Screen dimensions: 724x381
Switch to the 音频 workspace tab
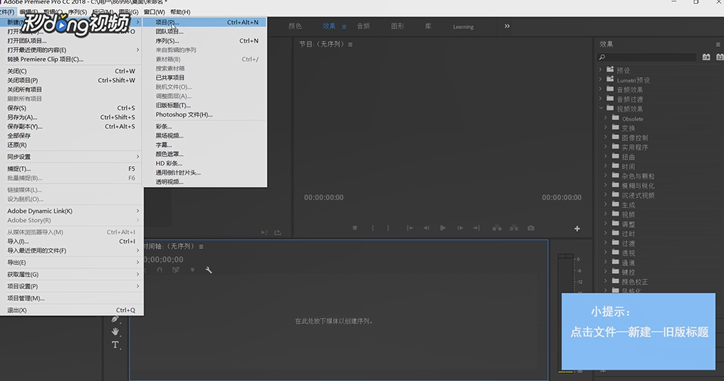[x=363, y=26]
